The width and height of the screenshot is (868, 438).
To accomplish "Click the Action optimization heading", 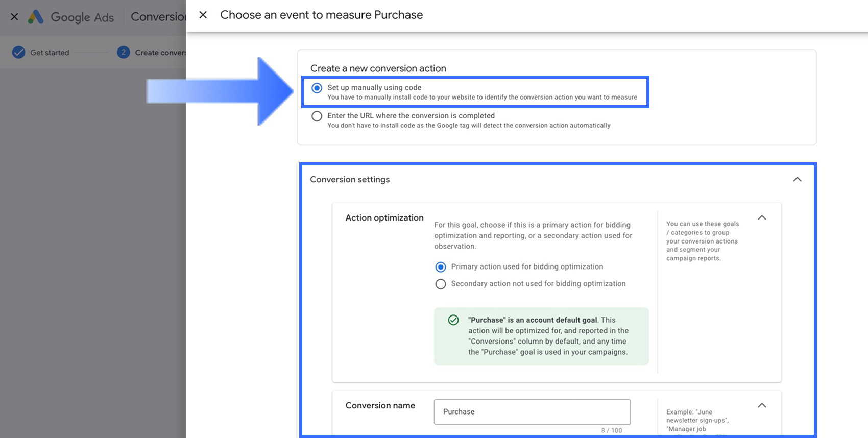I will 384,217.
